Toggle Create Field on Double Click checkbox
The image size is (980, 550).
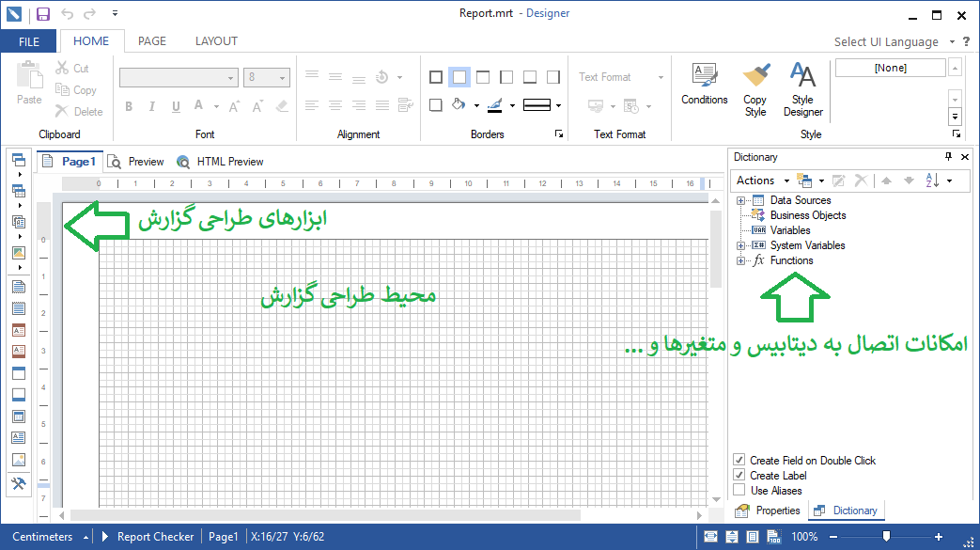[x=739, y=460]
